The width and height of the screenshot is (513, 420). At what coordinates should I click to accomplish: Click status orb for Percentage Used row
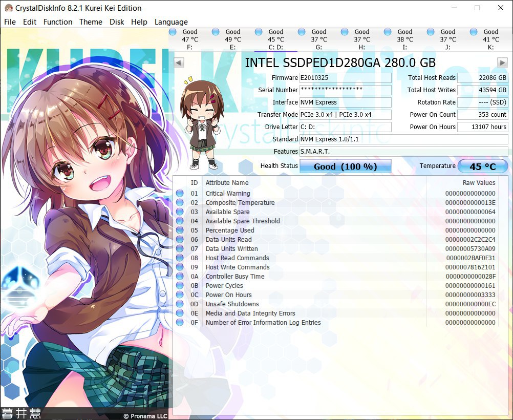coord(180,230)
